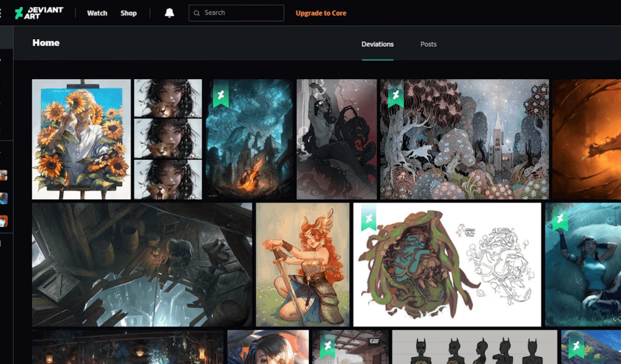621x364 pixels.
Task: Click the green badge on the GIF thumbnail
Action: [x=328, y=345]
